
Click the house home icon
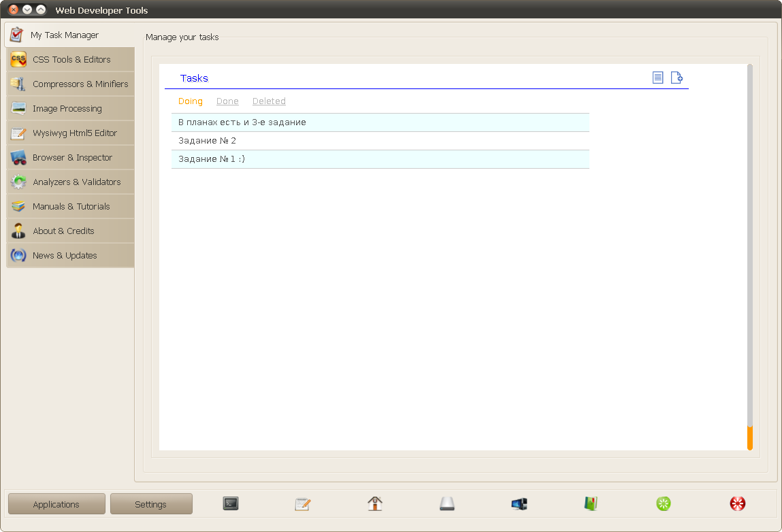tap(375, 503)
